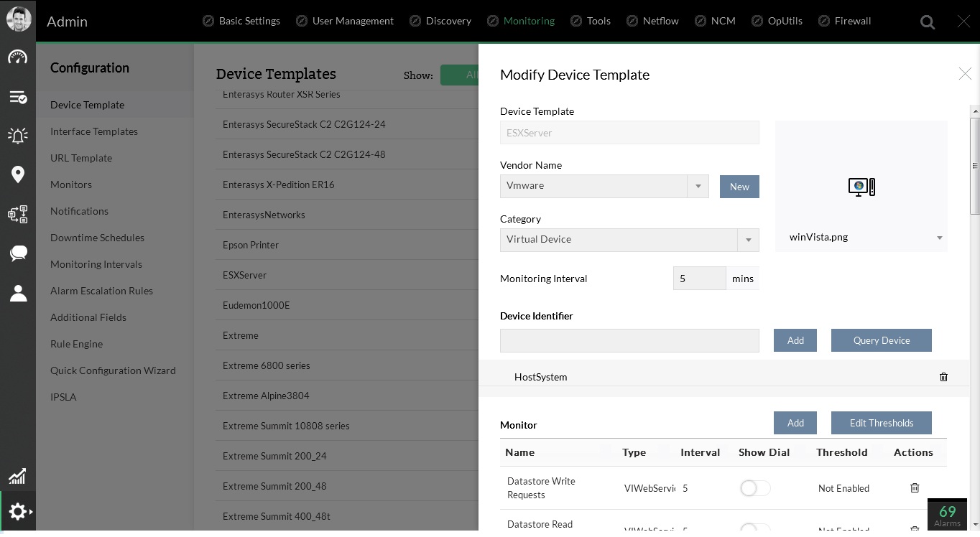The image size is (980, 537).
Task: Select Interface Templates in Configuration menu
Action: click(94, 131)
